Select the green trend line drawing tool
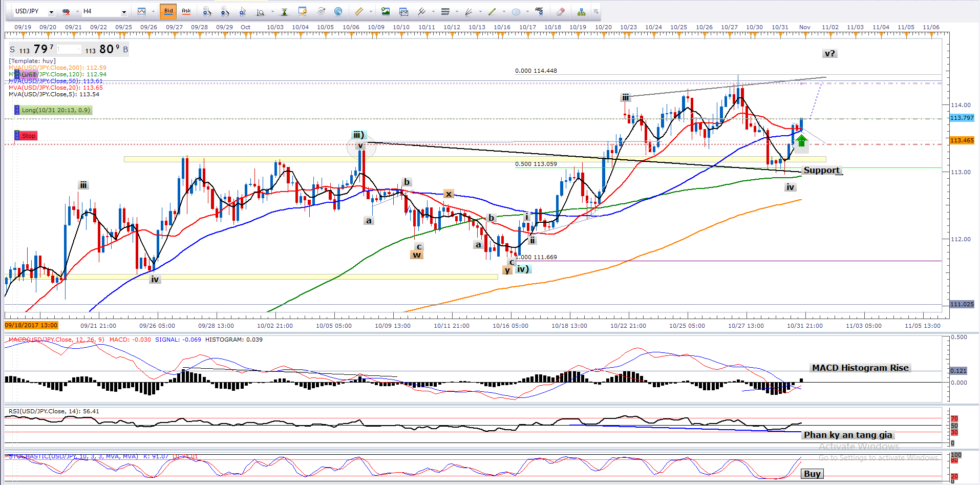980x485 pixels. pyautogui.click(x=492, y=11)
